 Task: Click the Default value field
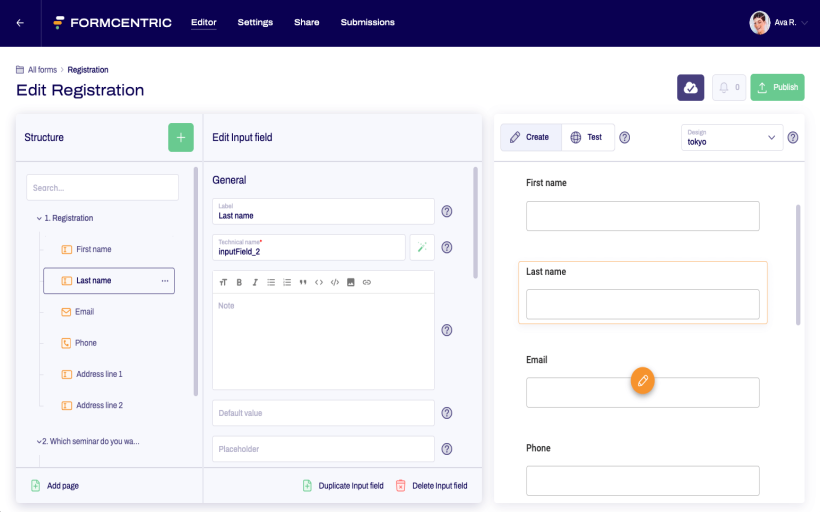[323, 413]
